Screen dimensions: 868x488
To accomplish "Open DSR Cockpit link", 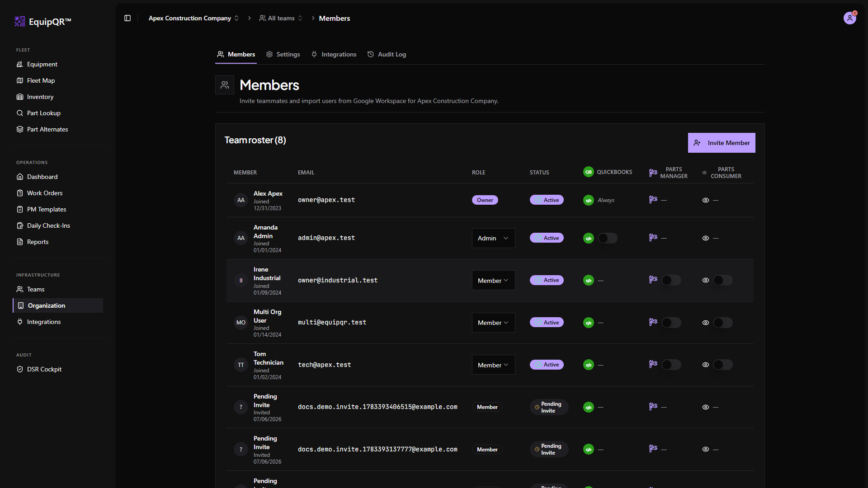I will point(58,369).
